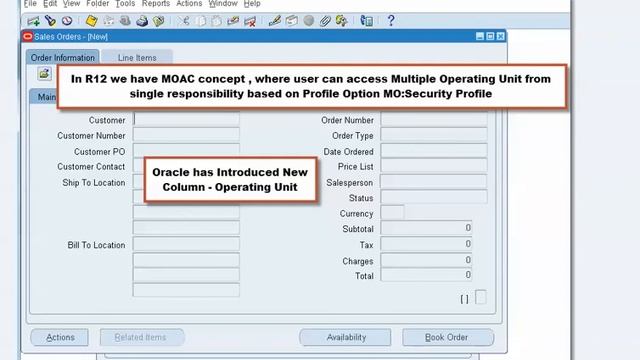Click the Delete Record red X icon
640x360 pixels.
click(x=250, y=21)
